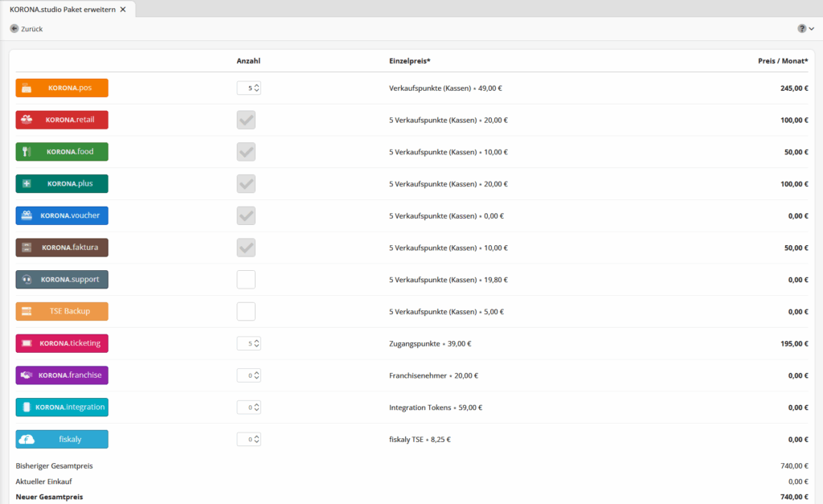Toggle the KORONA.voucher checkbox

(x=246, y=215)
